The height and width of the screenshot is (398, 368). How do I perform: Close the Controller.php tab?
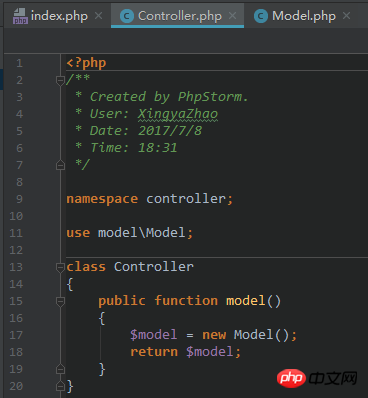(233, 16)
